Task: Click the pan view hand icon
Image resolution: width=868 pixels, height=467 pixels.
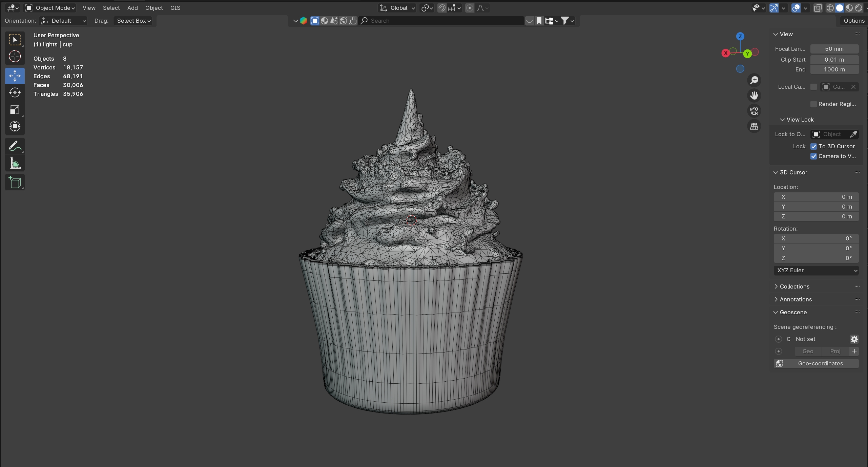Action: 754,95
